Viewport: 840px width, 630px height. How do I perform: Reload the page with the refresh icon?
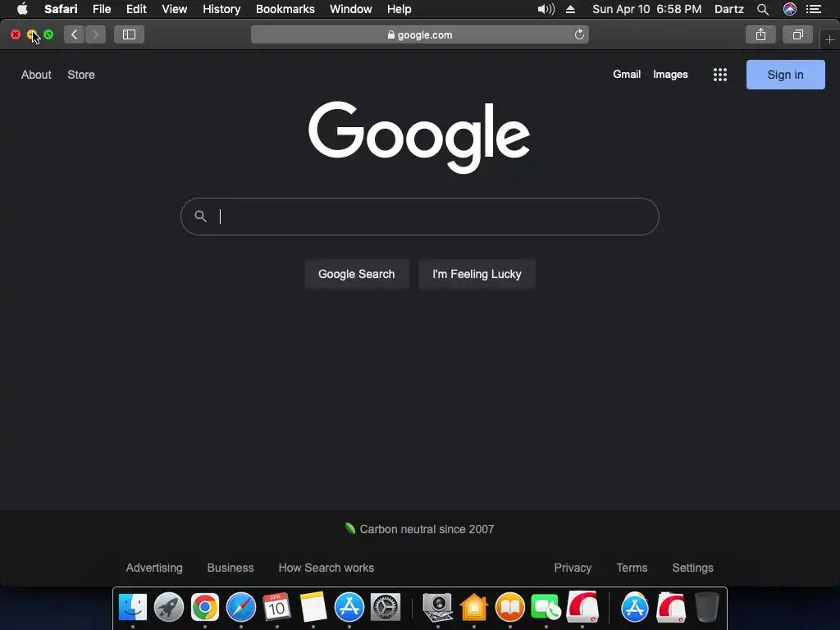pyautogui.click(x=579, y=34)
